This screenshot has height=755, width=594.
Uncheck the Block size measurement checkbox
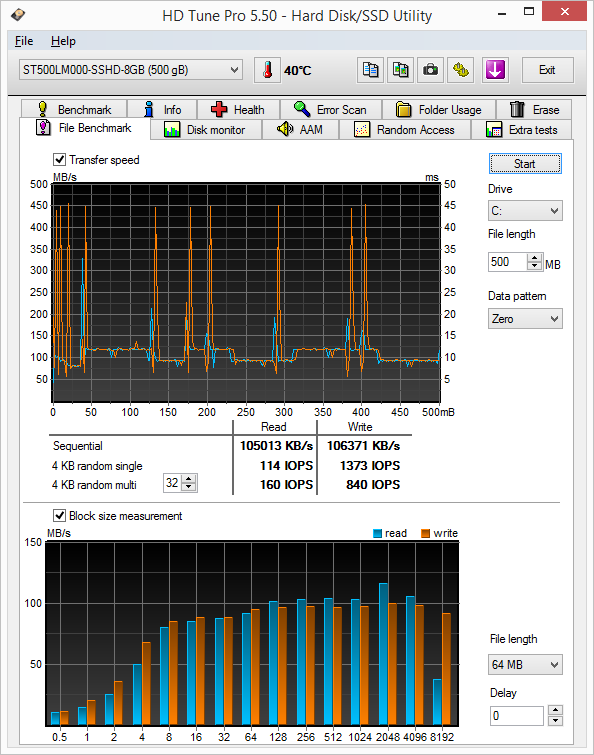59,516
